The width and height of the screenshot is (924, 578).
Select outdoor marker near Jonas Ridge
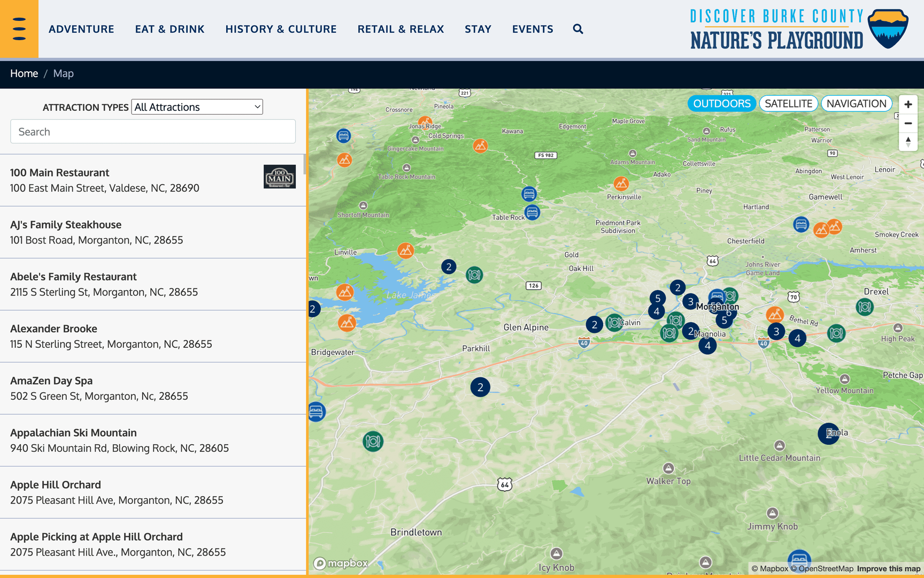point(425,124)
